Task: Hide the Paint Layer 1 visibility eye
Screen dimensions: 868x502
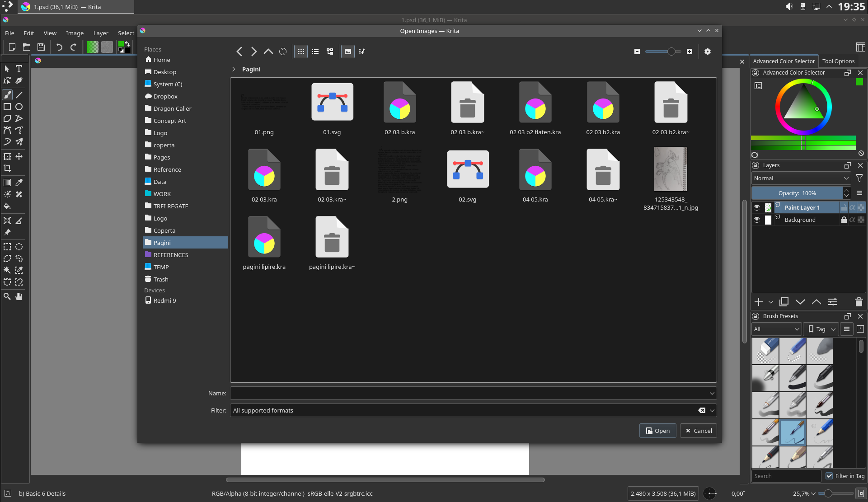Action: [x=757, y=207]
